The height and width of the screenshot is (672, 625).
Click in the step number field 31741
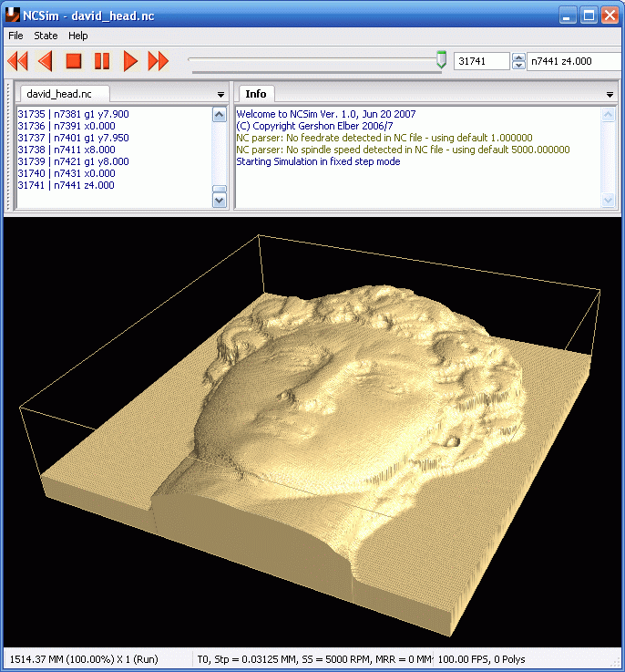(x=481, y=61)
